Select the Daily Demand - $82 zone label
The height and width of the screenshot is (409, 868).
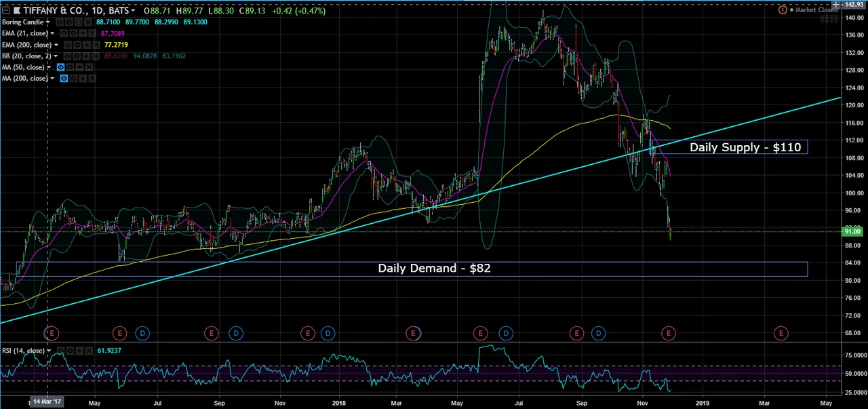tap(434, 269)
